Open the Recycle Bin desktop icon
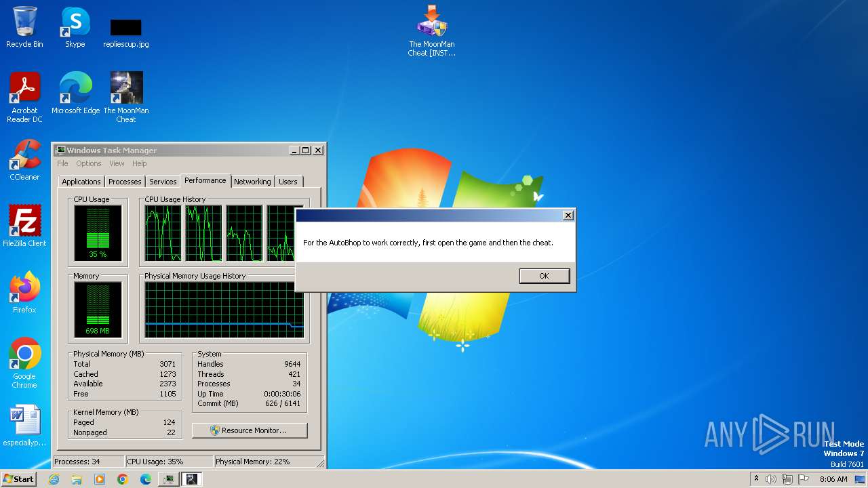 24,27
